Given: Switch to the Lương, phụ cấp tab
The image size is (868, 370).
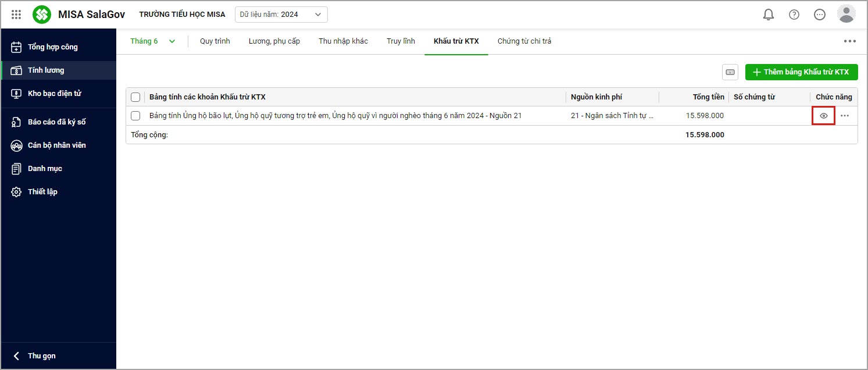Looking at the screenshot, I should point(274,41).
